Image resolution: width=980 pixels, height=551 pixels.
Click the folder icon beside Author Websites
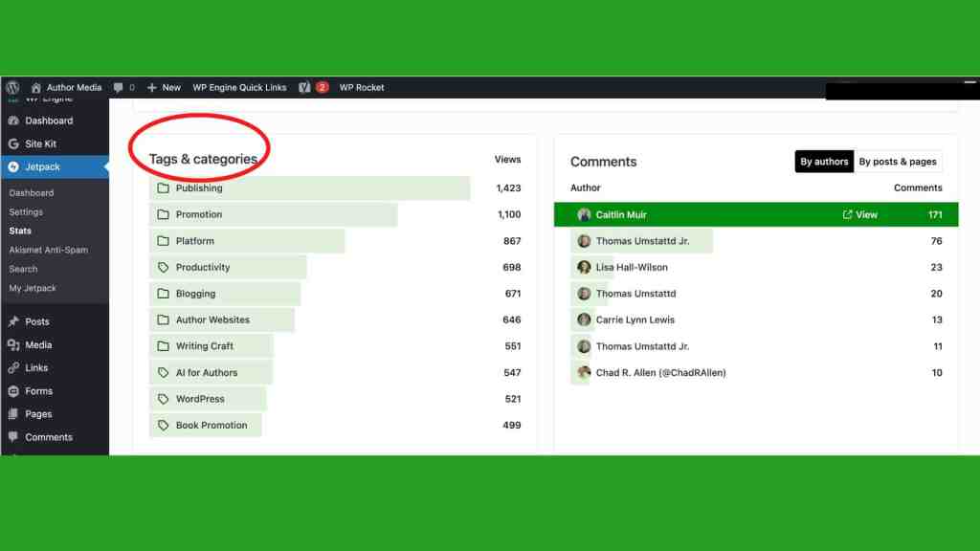point(163,320)
